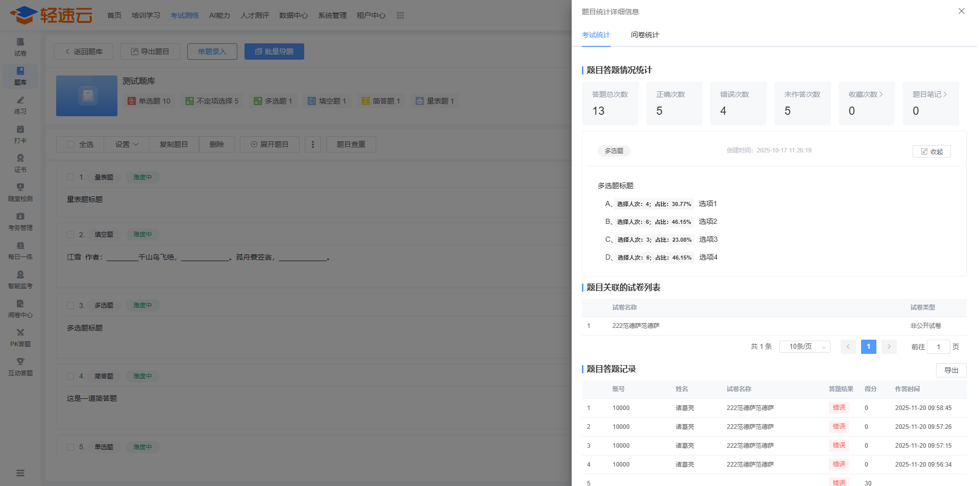Open 打卡 calendar icon in sidebar

tap(20, 130)
